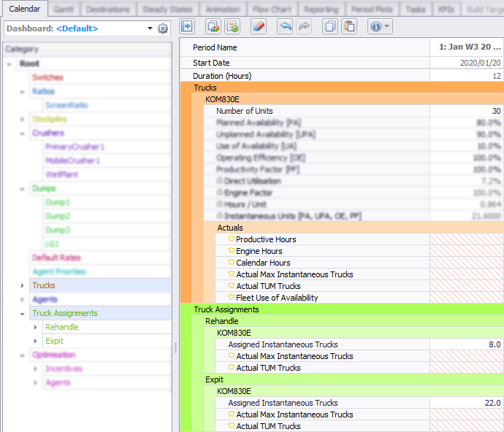Collapse the Truck Assignments tree node
The height and width of the screenshot is (432, 504).
[23, 313]
